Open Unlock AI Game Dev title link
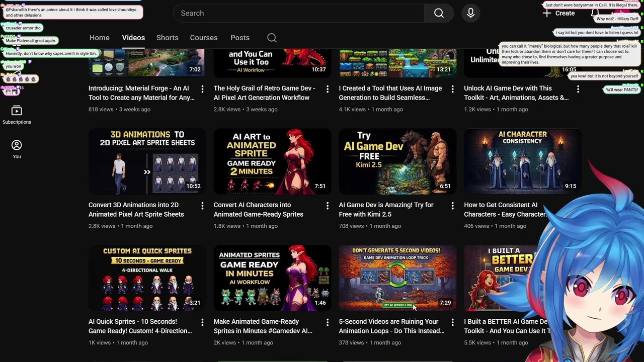This screenshot has height=362, width=644. coord(516,93)
